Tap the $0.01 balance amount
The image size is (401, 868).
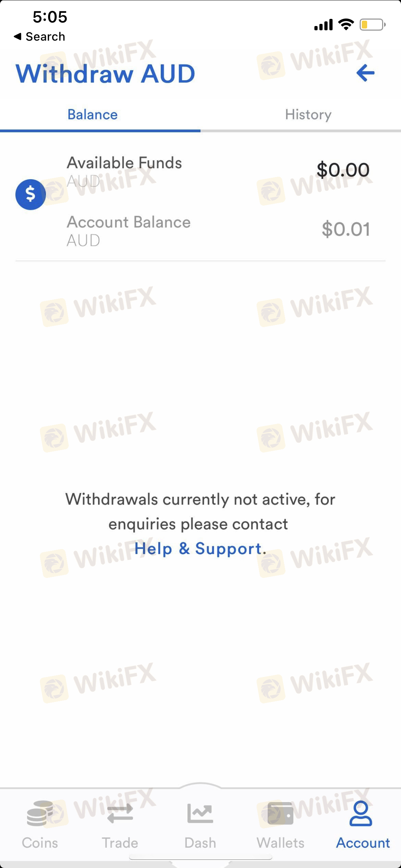tap(346, 229)
